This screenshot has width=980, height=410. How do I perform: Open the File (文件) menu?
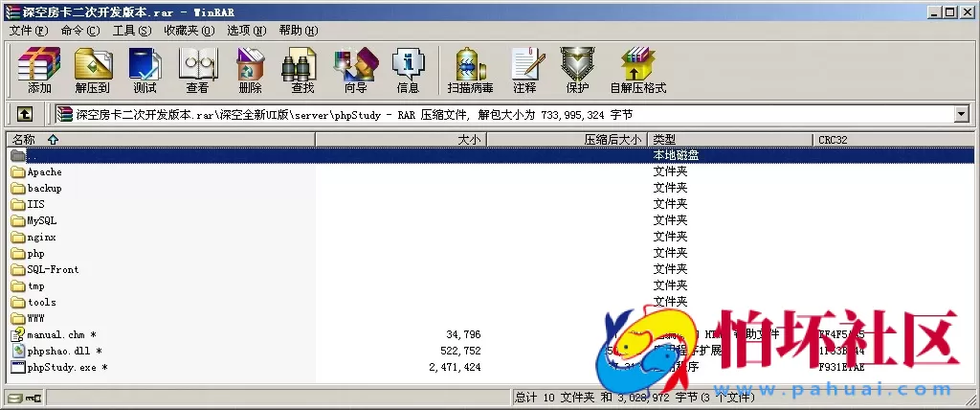29,31
